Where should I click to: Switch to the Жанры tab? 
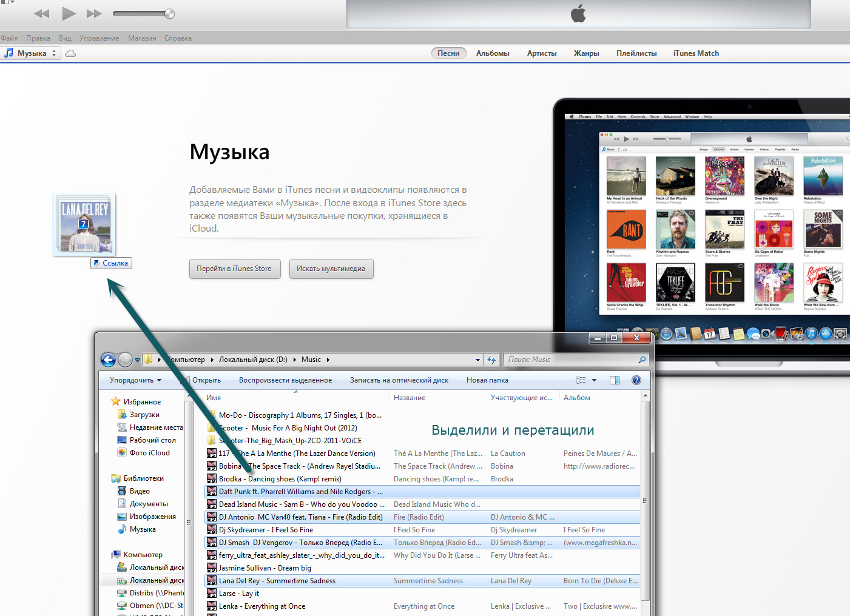(587, 53)
